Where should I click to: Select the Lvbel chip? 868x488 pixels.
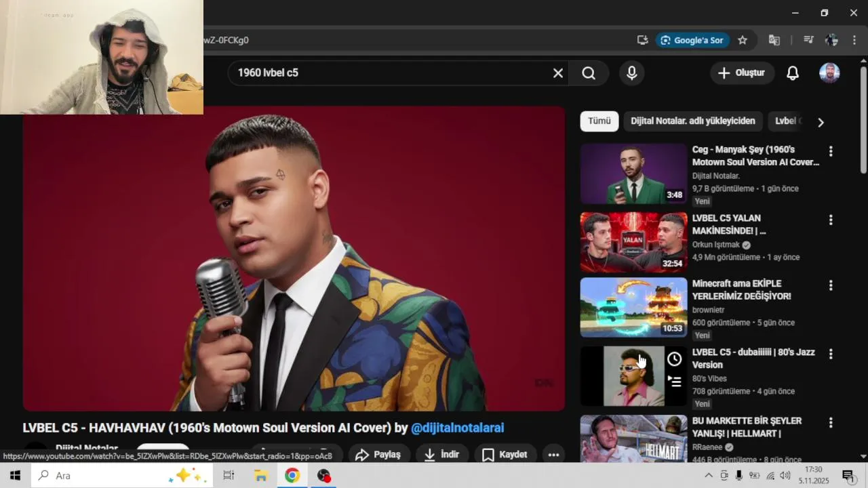(788, 121)
